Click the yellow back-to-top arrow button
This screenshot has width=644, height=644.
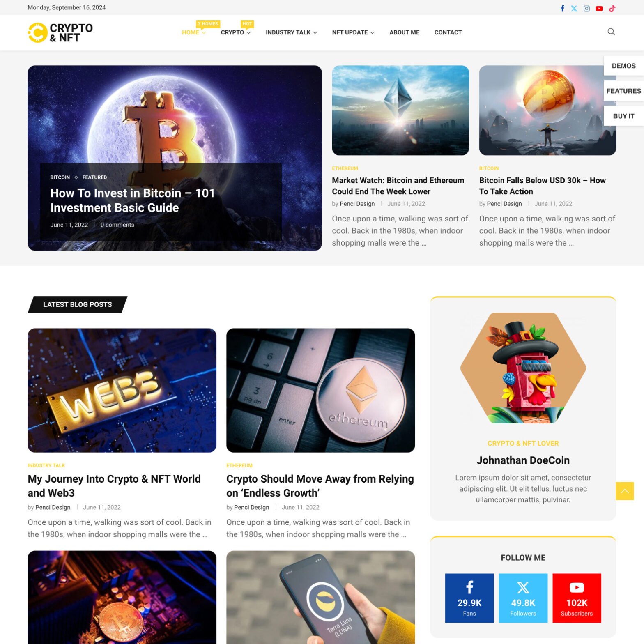[625, 491]
